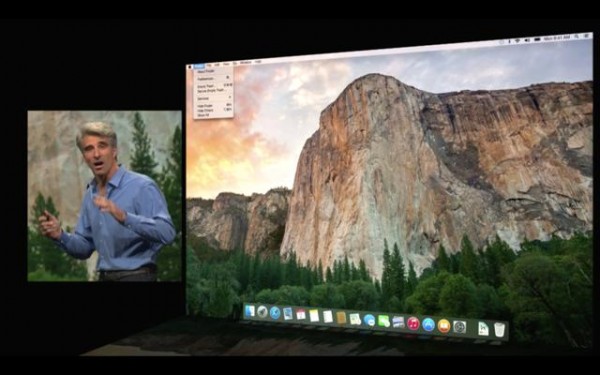
Task: Open blue App Store icon in Dock
Action: pos(428,324)
